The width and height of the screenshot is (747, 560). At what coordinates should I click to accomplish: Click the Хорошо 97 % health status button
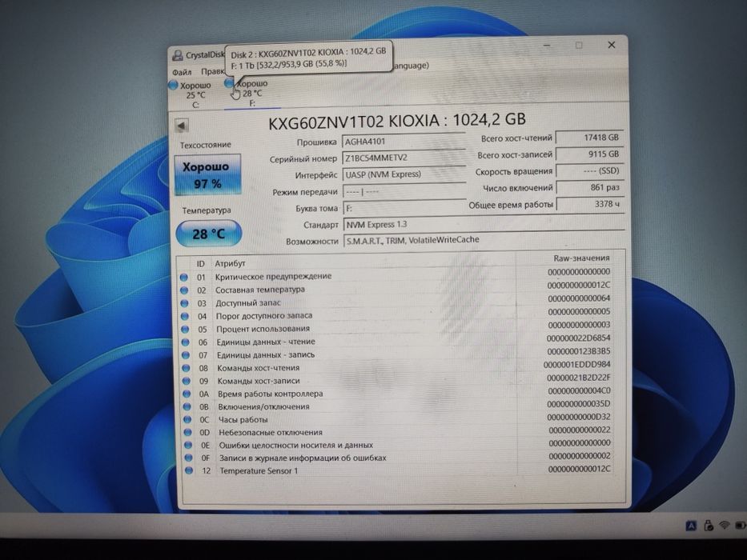click(207, 174)
